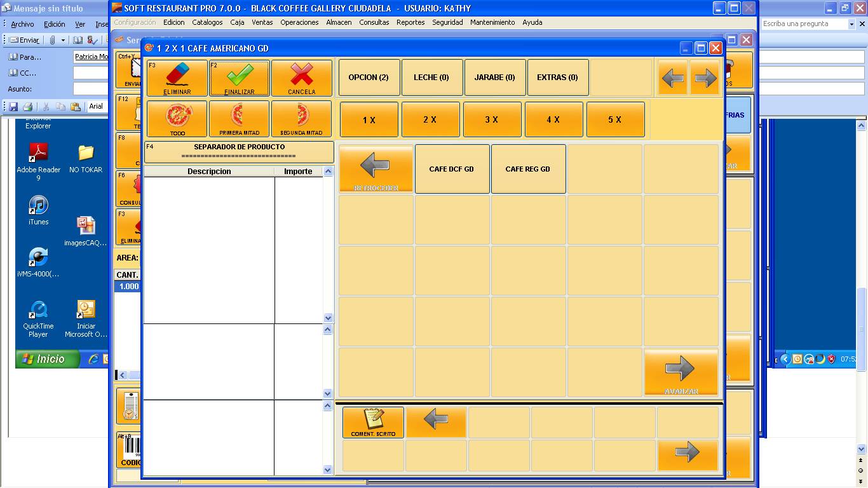Select the Todo whole pizza icon
The height and width of the screenshot is (488, 868).
point(177,119)
